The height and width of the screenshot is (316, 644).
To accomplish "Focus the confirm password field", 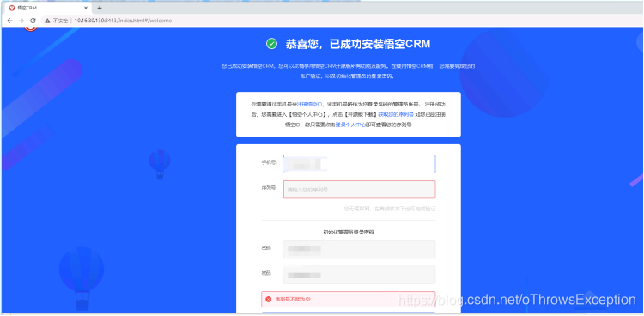I will point(360,275).
